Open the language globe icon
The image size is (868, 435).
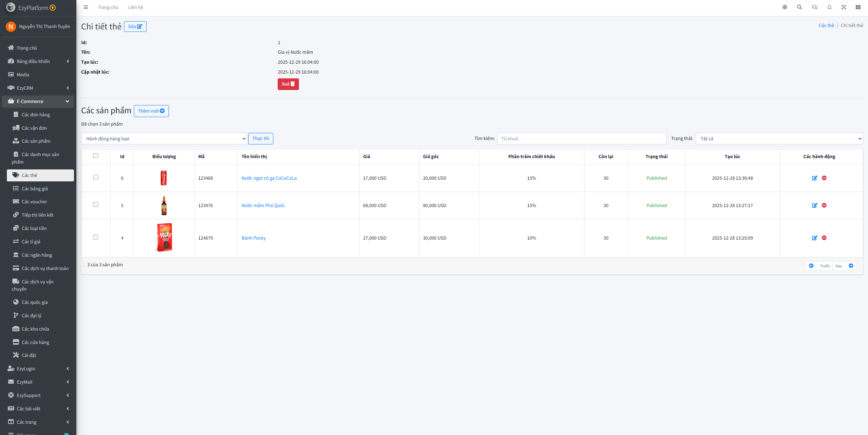[x=785, y=7]
